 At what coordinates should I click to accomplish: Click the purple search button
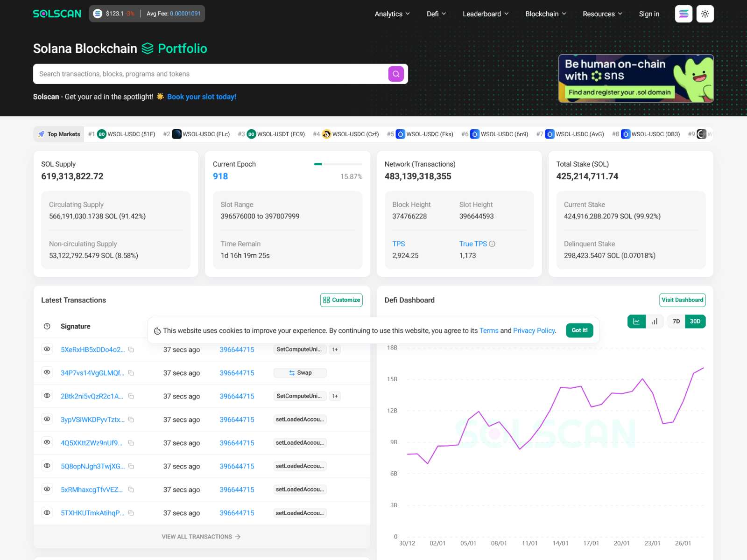(x=396, y=74)
